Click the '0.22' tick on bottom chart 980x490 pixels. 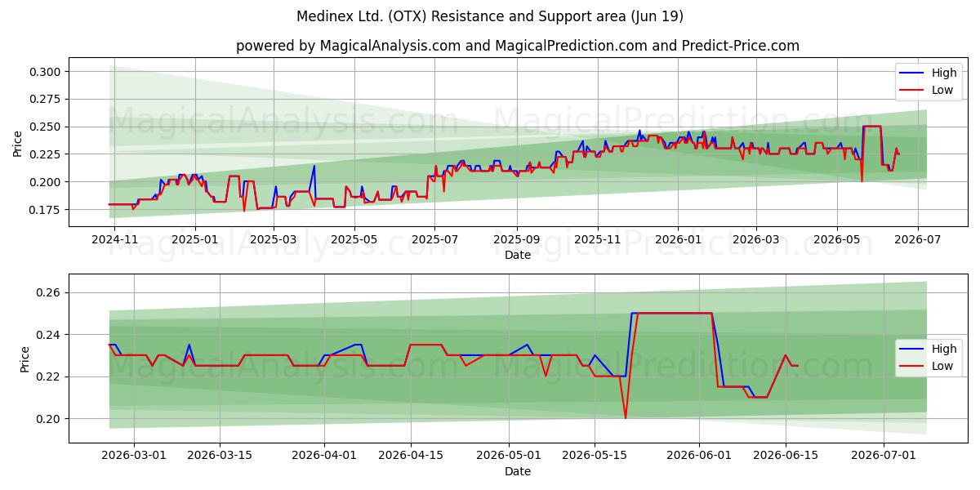(x=49, y=376)
